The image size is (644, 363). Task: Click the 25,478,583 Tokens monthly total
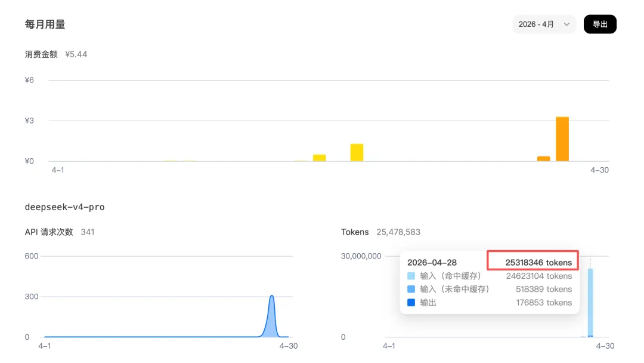(x=398, y=232)
